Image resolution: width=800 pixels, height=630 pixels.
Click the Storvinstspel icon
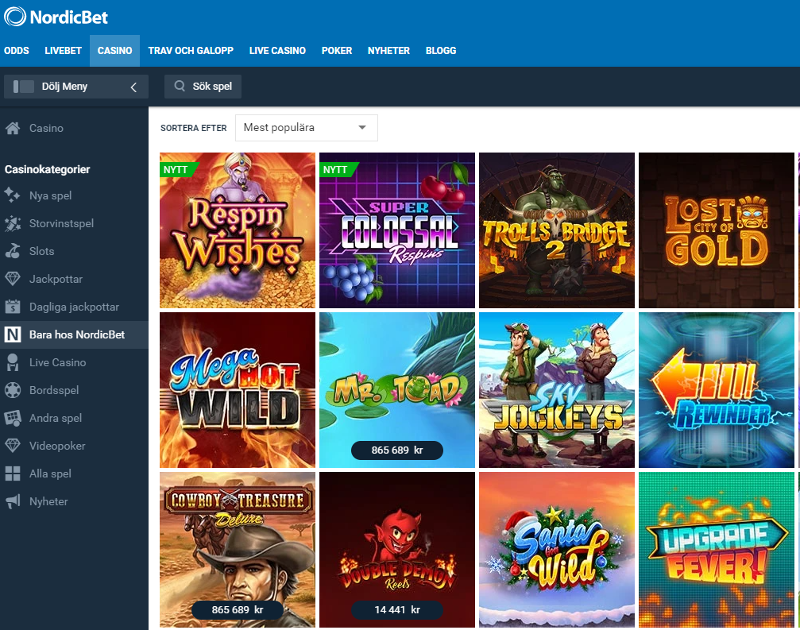pos(12,223)
